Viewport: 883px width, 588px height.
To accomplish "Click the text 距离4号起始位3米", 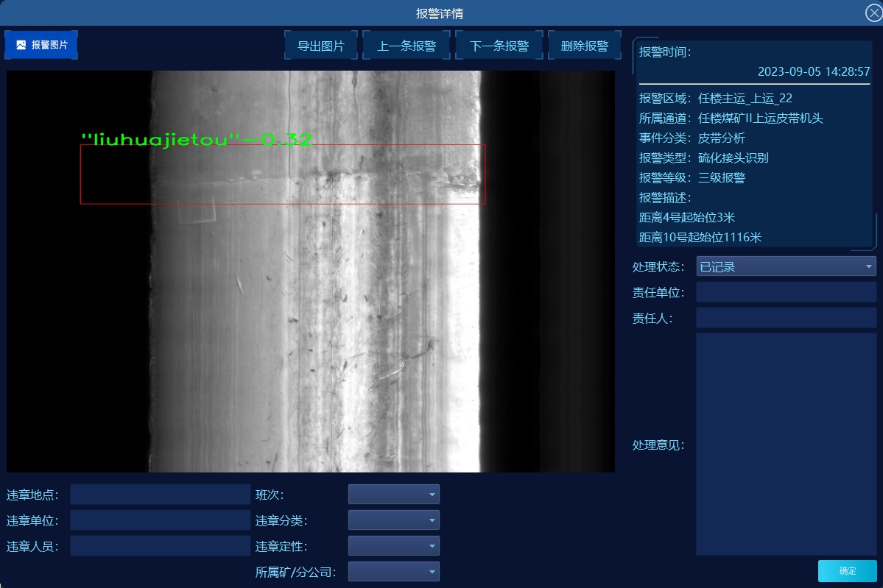I will (687, 217).
